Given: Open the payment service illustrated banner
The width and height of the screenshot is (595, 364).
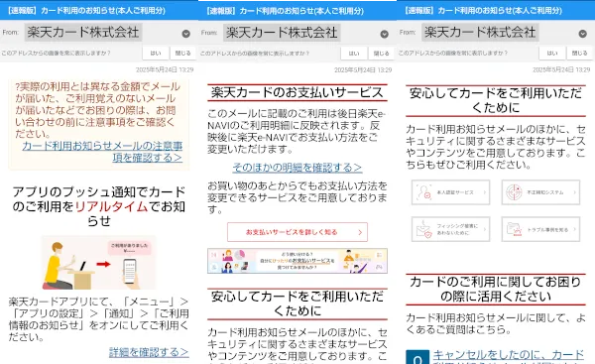Looking at the screenshot, I should pyautogui.click(x=297, y=261).
